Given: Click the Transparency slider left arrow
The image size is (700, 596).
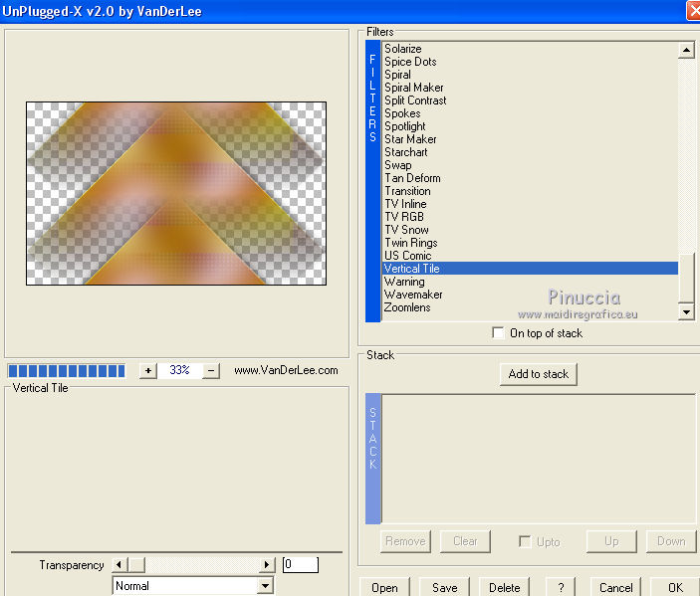Looking at the screenshot, I should 119,565.
